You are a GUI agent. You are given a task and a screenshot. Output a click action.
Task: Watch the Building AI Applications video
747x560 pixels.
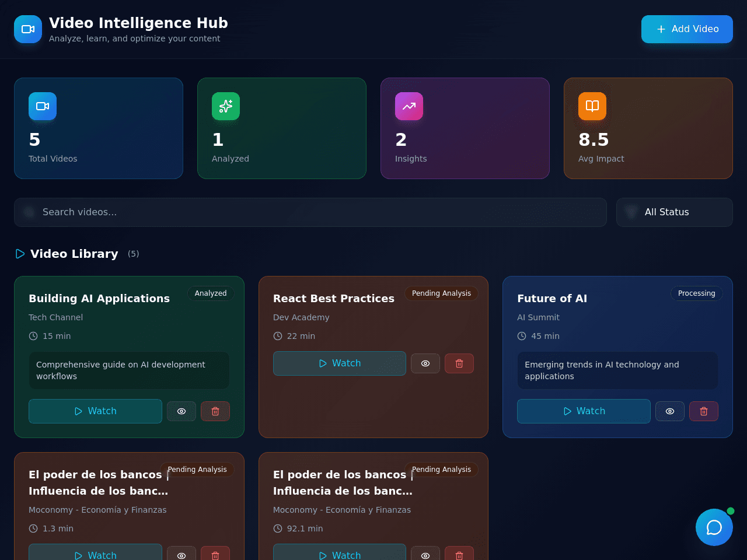95,411
